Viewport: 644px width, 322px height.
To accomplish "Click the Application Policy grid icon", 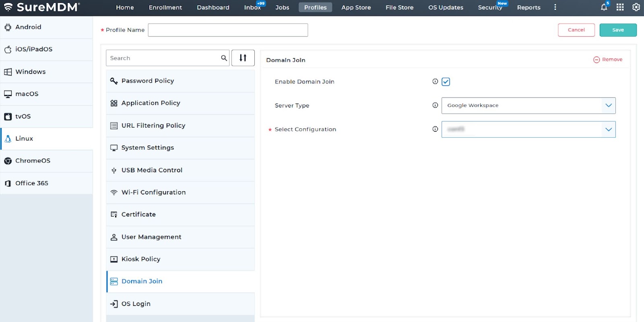I will tap(114, 103).
